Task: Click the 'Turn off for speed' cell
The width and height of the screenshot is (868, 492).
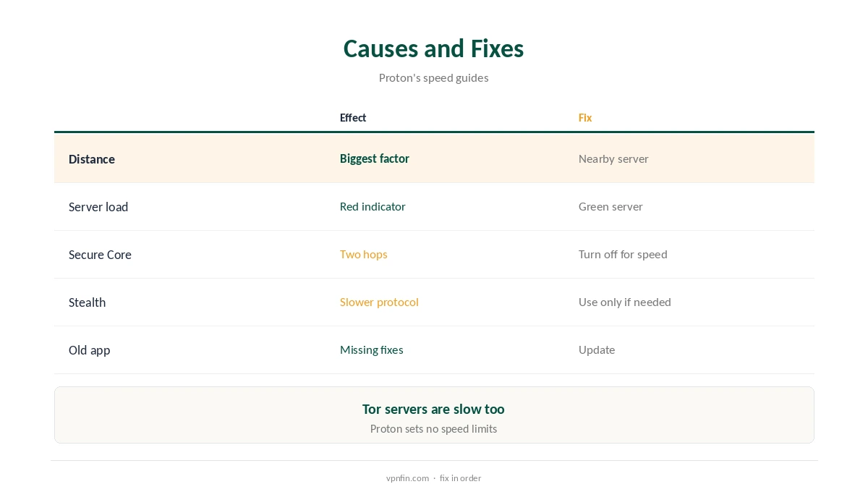Action: point(623,254)
